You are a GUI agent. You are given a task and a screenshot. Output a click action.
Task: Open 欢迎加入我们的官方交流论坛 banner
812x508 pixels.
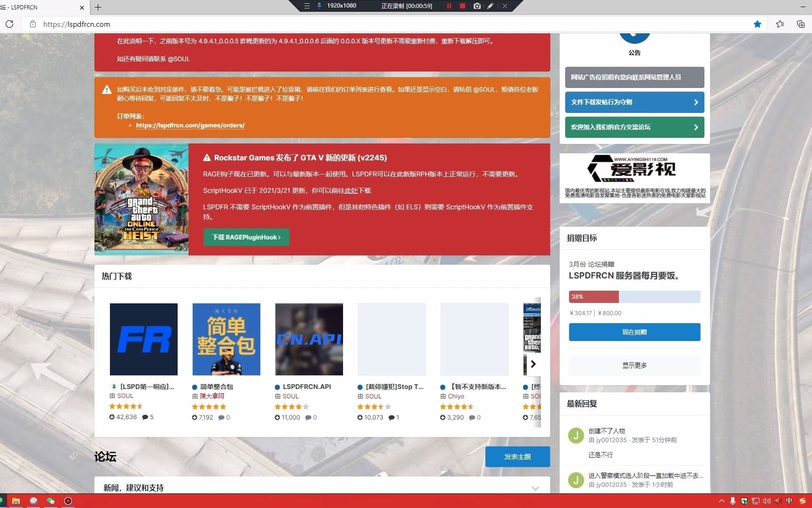tap(634, 127)
